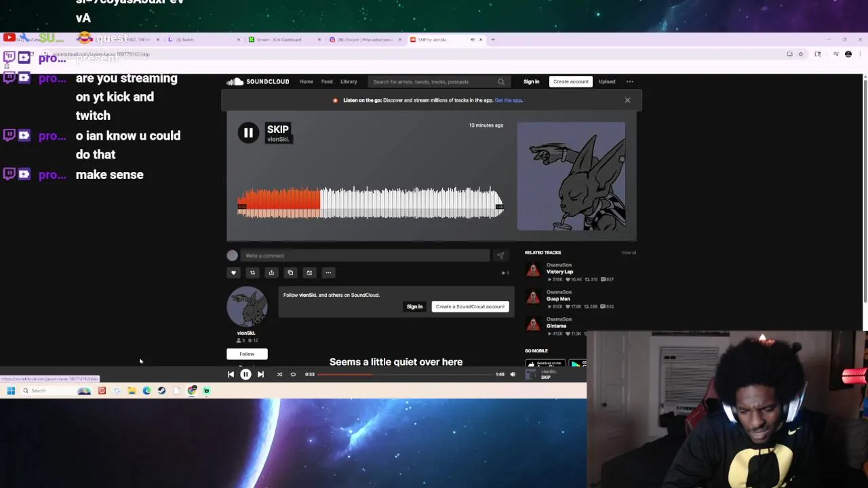Open the green app taskbar icon
This screenshot has height=488, width=868.
206,390
